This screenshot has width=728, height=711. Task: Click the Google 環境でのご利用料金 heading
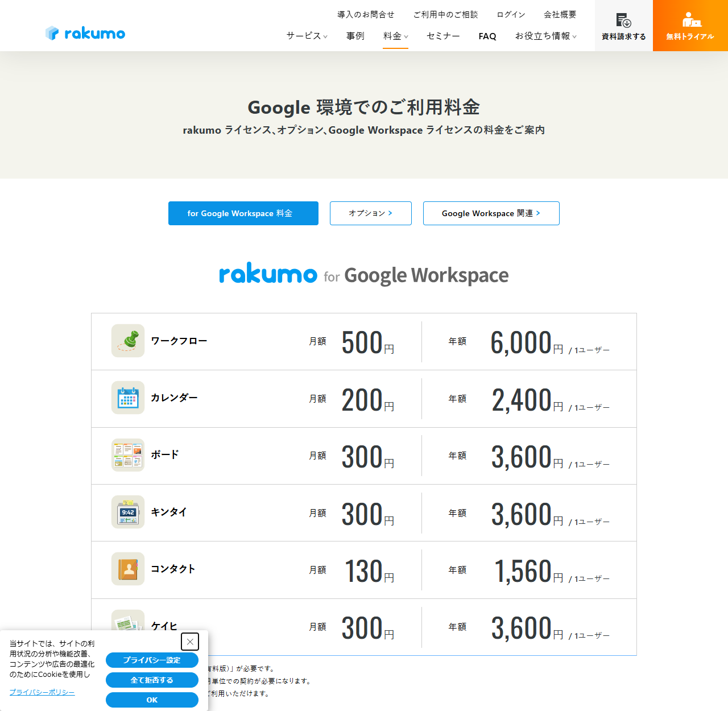point(364,108)
